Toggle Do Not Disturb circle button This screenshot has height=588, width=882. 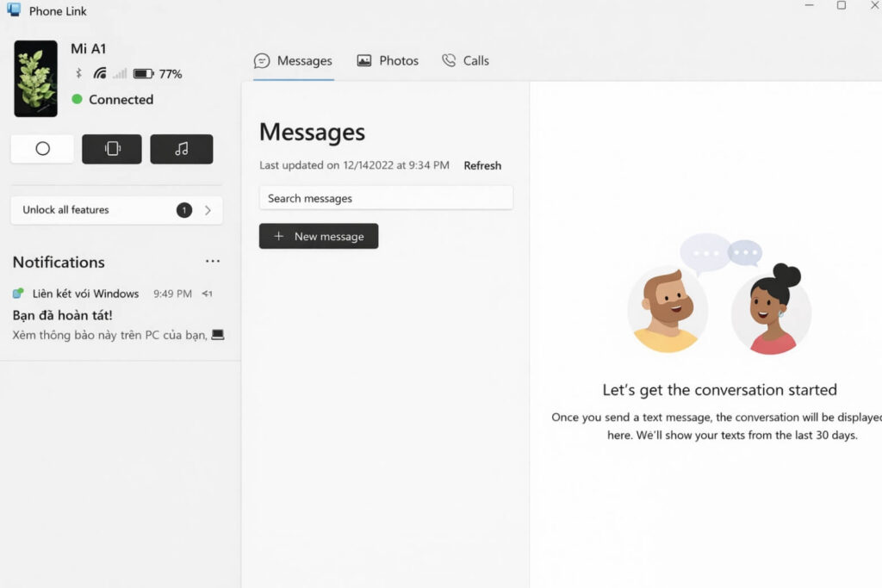42,149
